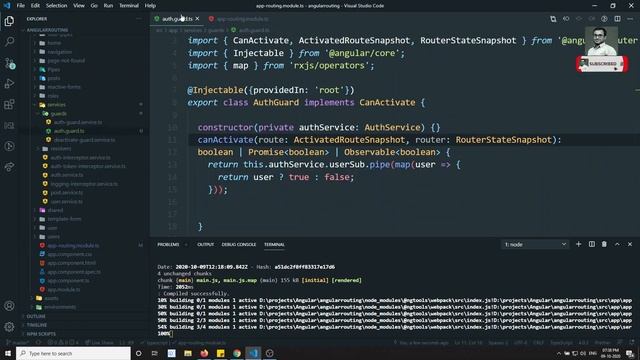The image size is (640, 360).
Task: Expand the page-not-found folder
Action: (x=66, y=60)
